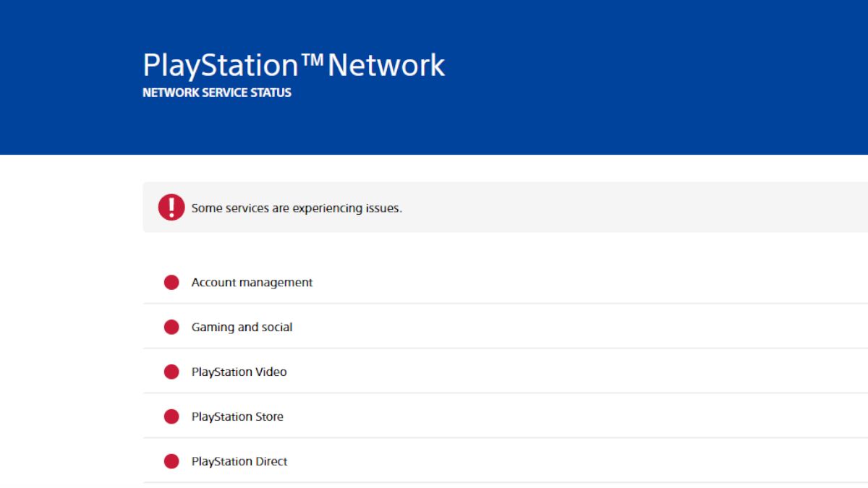Click the PlayStation Network heading
This screenshot has height=488, width=868.
(x=294, y=64)
